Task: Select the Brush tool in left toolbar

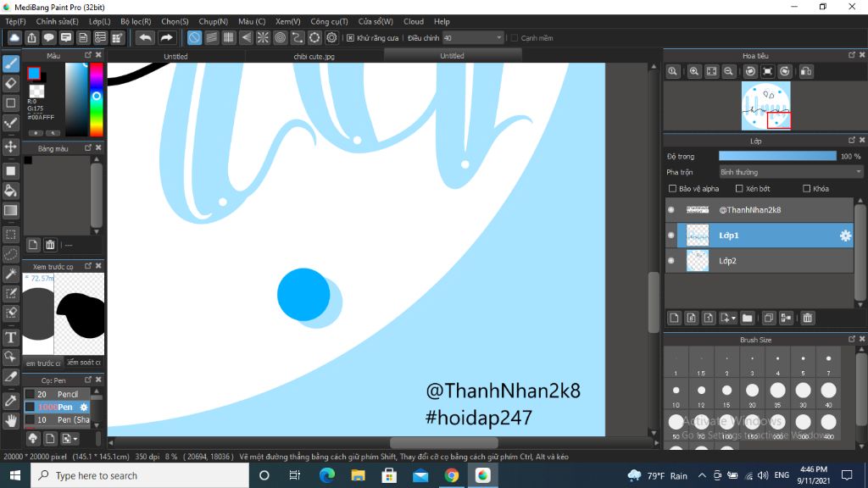Action: (x=10, y=64)
